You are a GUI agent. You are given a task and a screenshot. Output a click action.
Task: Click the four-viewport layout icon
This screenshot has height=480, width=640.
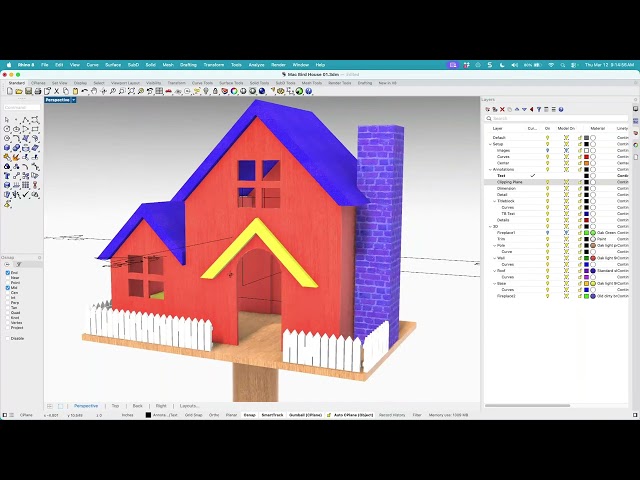159,91
